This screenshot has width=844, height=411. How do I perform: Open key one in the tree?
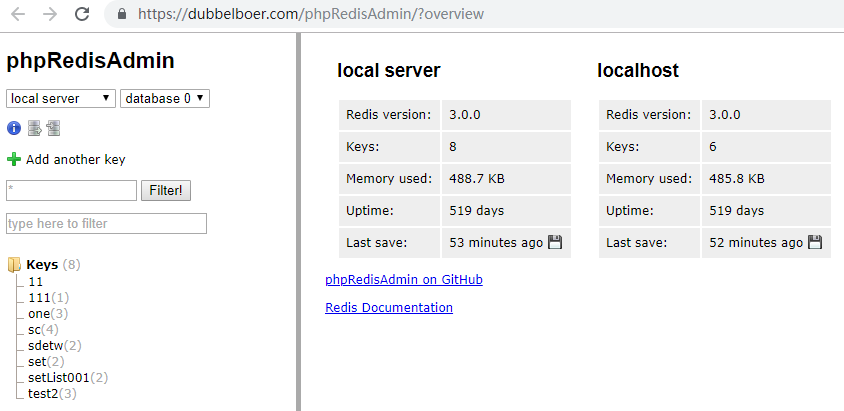coord(48,314)
